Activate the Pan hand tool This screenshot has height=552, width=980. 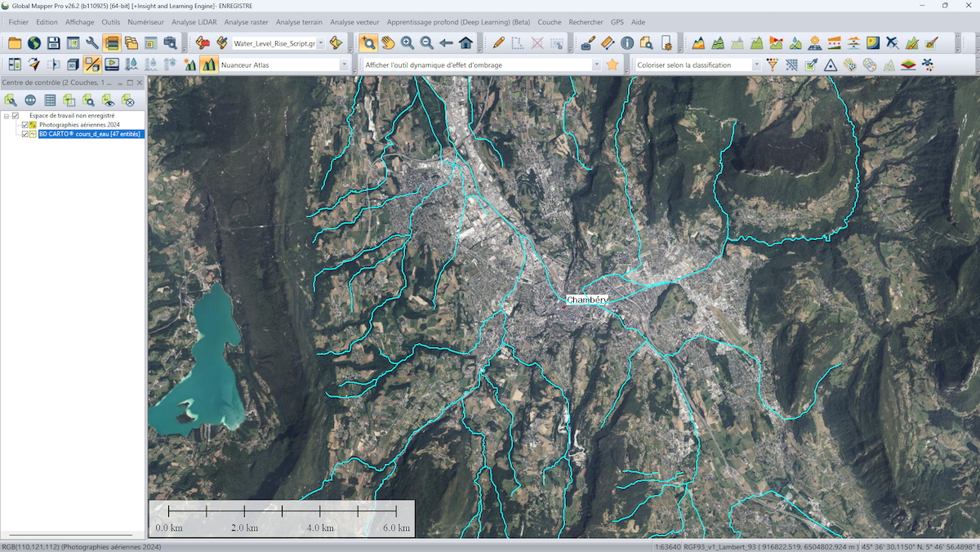(388, 43)
